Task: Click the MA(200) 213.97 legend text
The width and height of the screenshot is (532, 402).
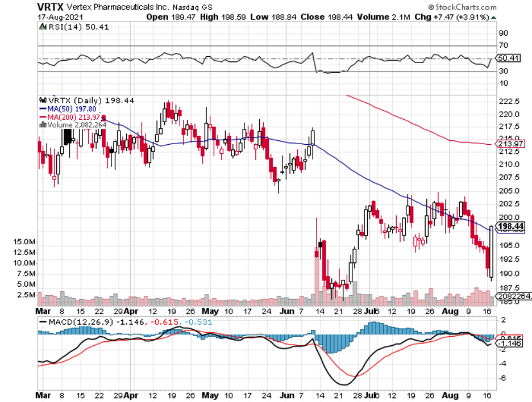Action: (74, 117)
